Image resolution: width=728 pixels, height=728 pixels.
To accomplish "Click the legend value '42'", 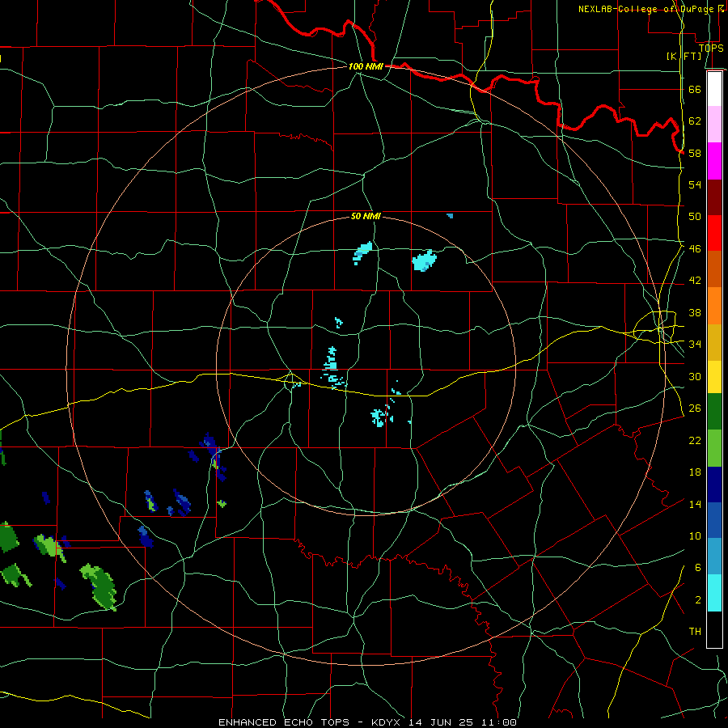I will pyautogui.click(x=695, y=281).
